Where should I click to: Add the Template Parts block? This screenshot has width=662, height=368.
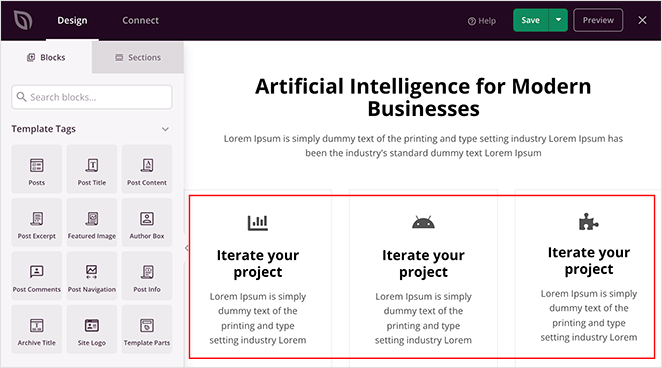pyautogui.click(x=147, y=329)
